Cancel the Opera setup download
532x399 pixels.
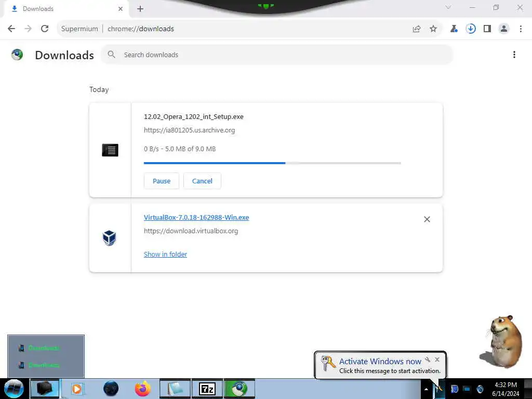(202, 181)
